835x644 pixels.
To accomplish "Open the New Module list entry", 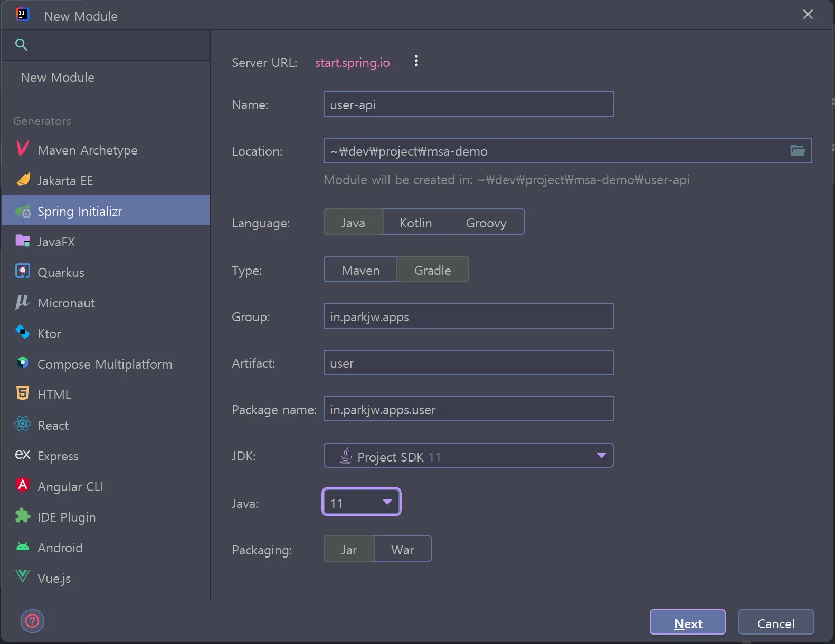I will (58, 78).
